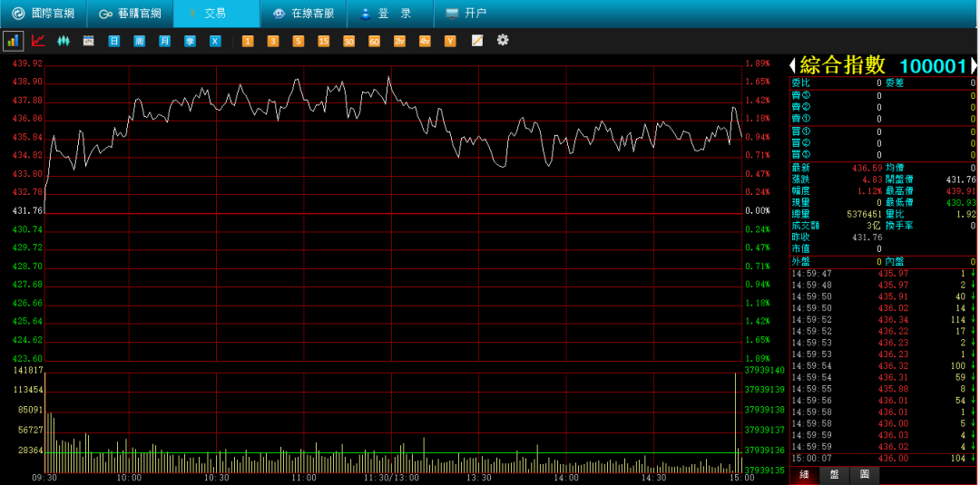
Task: Click the 委比 label
Action: click(x=800, y=83)
